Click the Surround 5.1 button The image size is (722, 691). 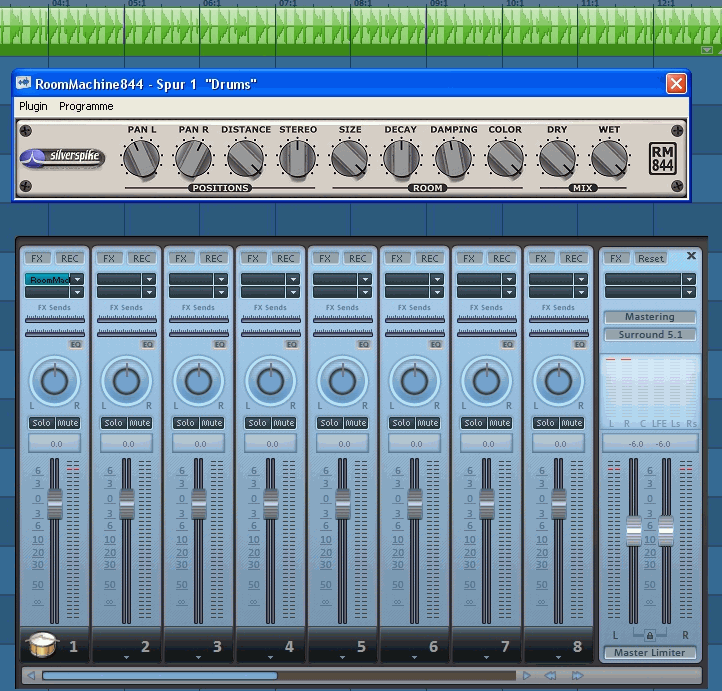point(650,335)
